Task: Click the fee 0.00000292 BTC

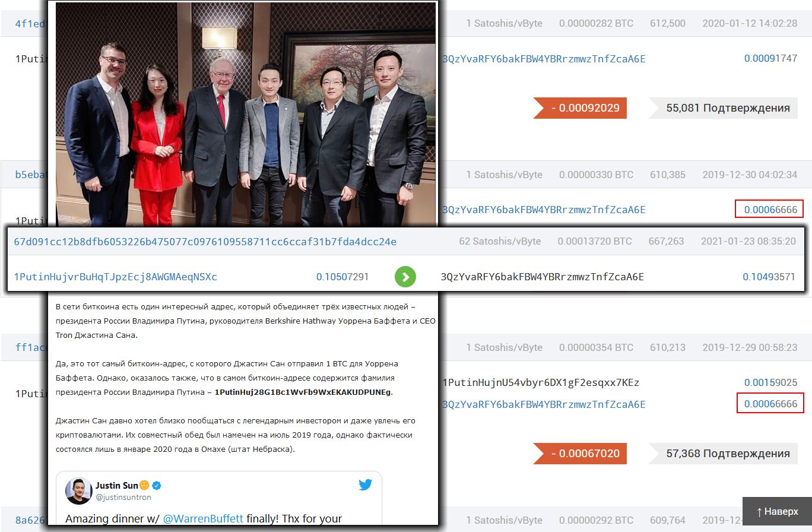Action: 596,521
